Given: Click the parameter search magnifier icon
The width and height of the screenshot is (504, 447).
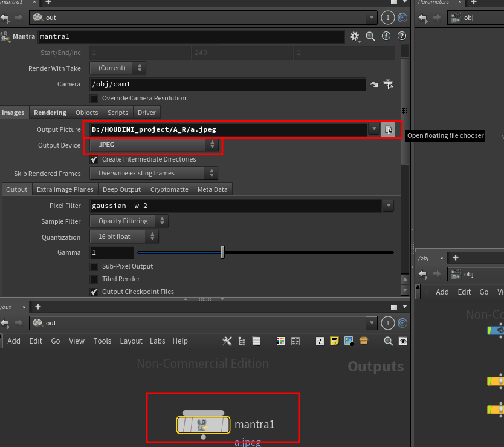Looking at the screenshot, I should coord(370,36).
